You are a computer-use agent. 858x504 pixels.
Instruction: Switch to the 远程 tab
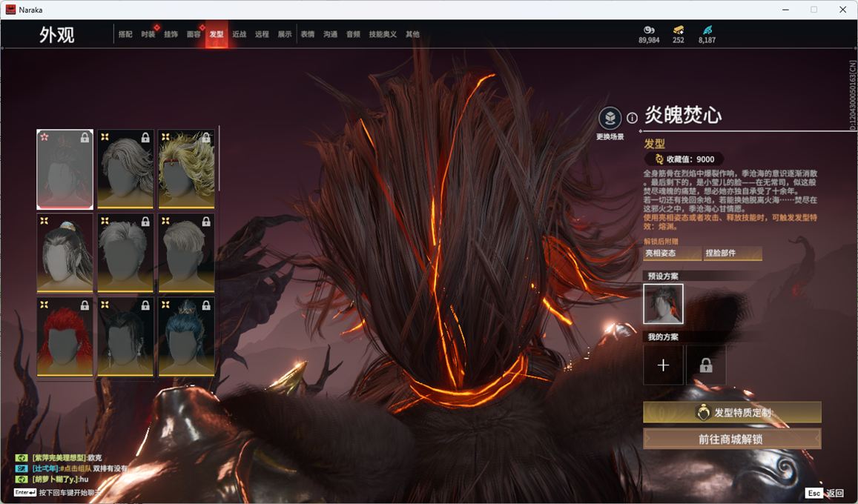(x=262, y=34)
